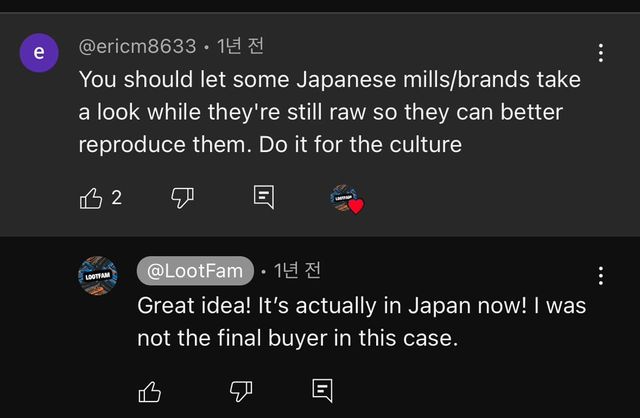The height and width of the screenshot is (418, 640).
Task: Open more options for @ericm8633's comment
Action: tap(600, 53)
